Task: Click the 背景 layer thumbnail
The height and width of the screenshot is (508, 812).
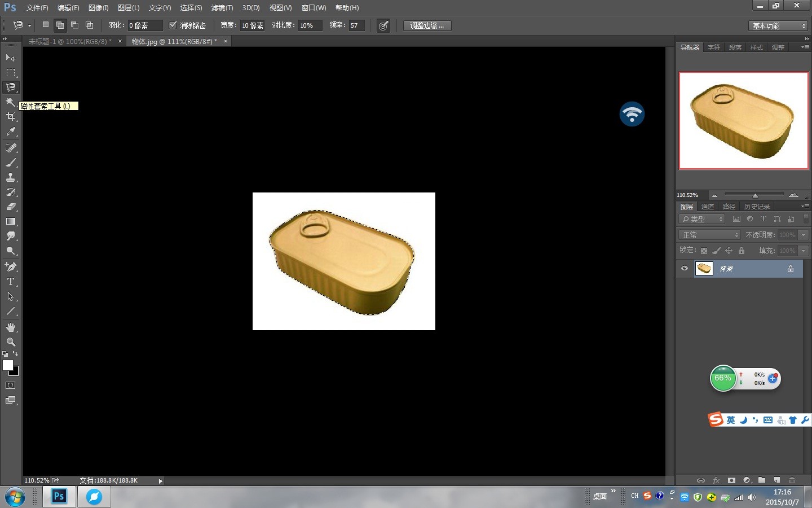Action: (704, 269)
